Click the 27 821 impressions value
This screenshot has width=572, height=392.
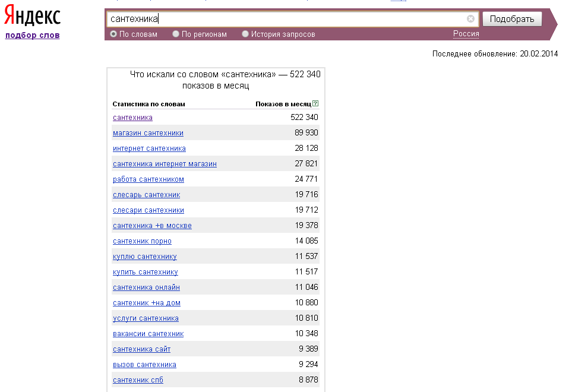tap(306, 164)
